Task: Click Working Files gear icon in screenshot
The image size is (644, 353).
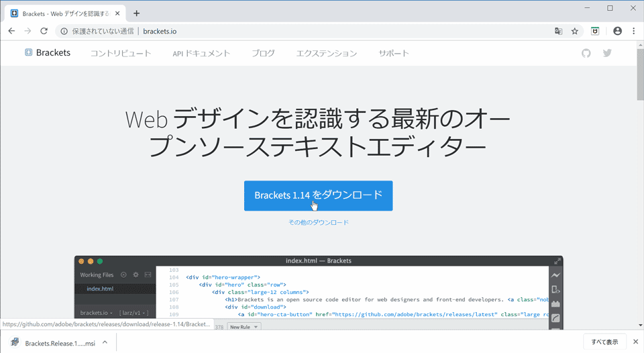Action: 136,274
